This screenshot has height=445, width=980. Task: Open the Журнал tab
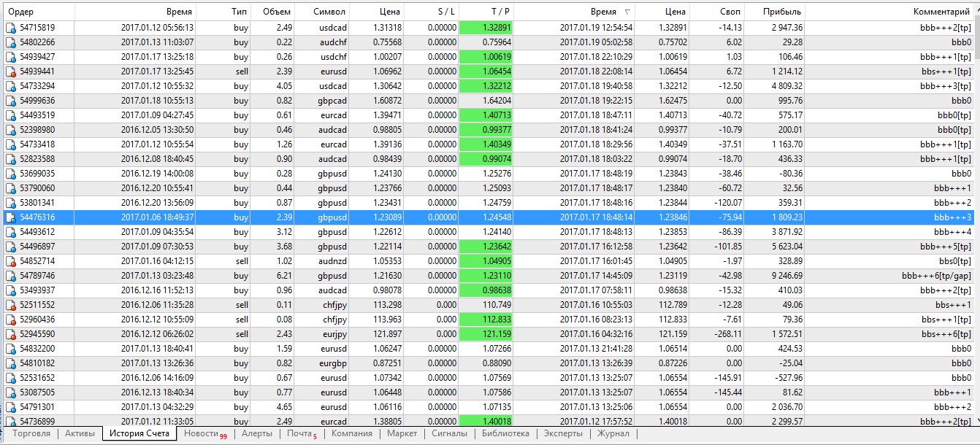(613, 433)
